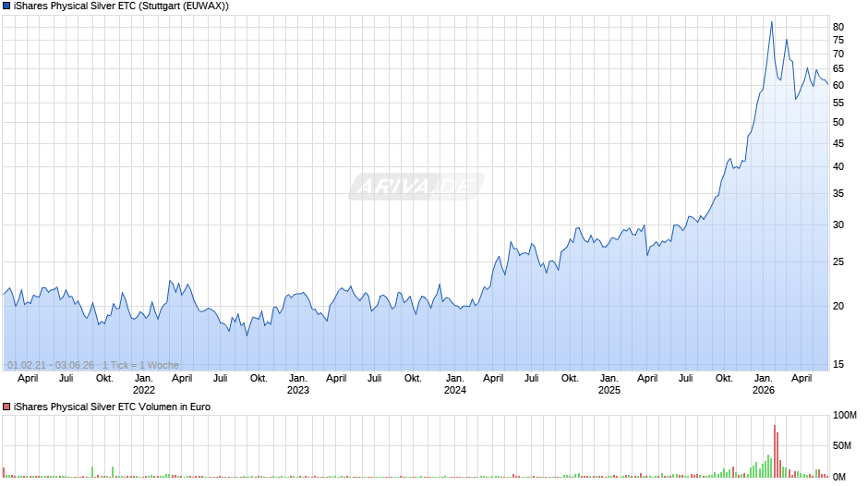Click the volume axis label 50M

point(842,446)
